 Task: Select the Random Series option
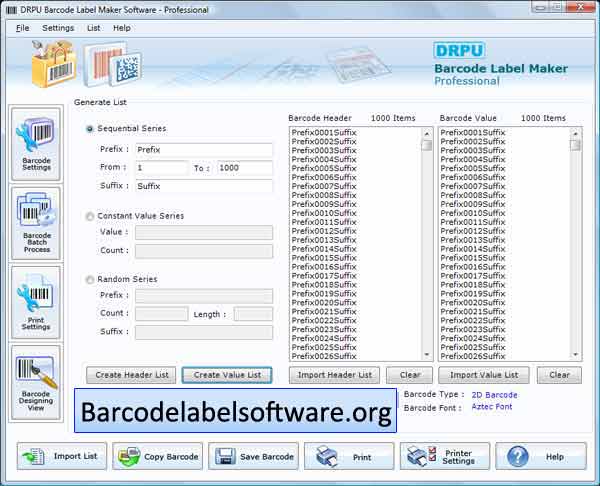point(90,280)
